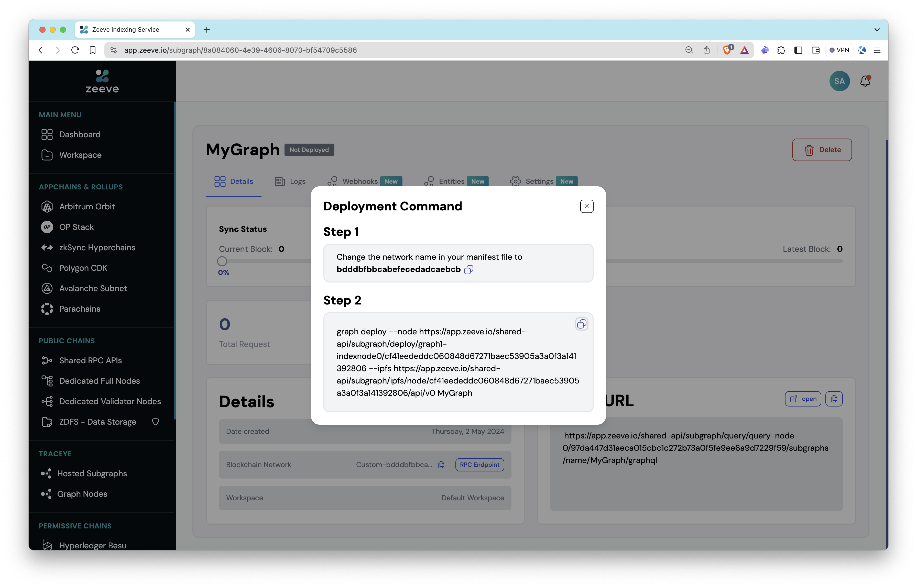
Task: Click the Parachains icon
Action: click(x=47, y=309)
